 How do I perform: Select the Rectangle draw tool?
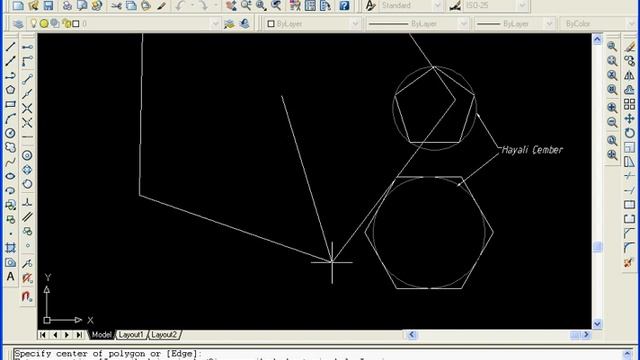point(11,104)
